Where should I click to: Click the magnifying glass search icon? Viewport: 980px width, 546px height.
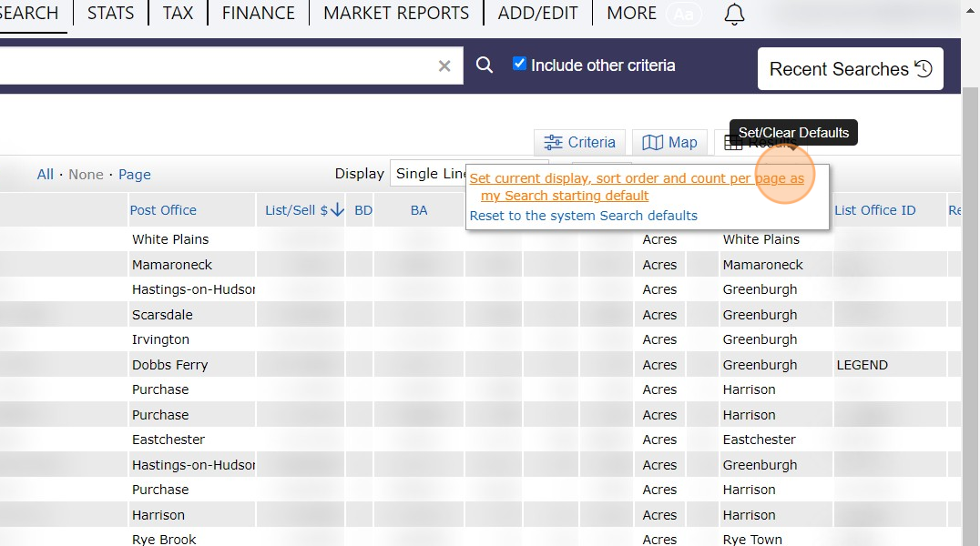[x=485, y=65]
